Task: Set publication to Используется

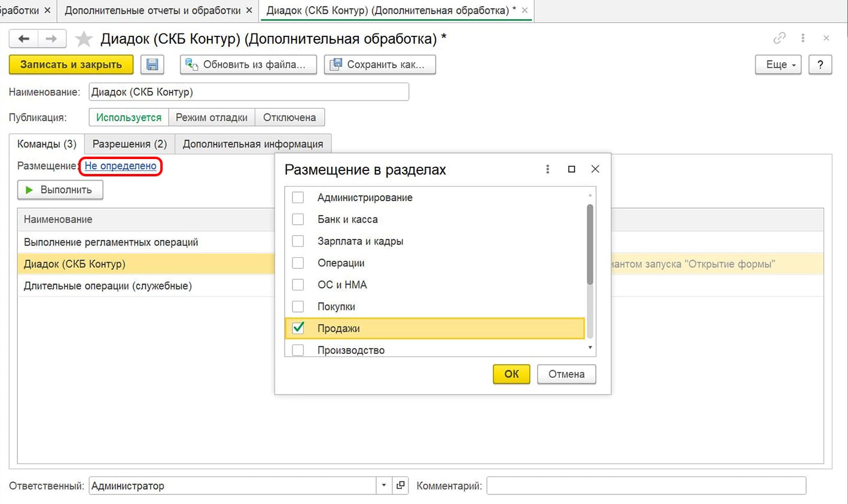Action: (x=129, y=117)
